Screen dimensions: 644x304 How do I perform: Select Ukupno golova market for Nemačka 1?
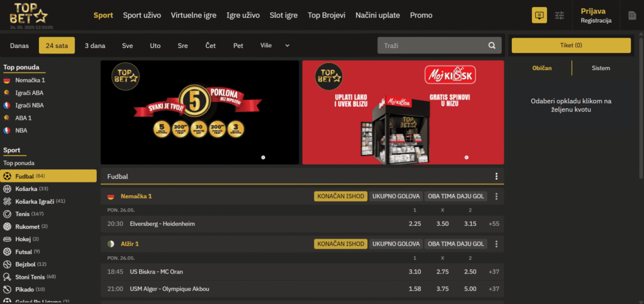pyautogui.click(x=396, y=196)
